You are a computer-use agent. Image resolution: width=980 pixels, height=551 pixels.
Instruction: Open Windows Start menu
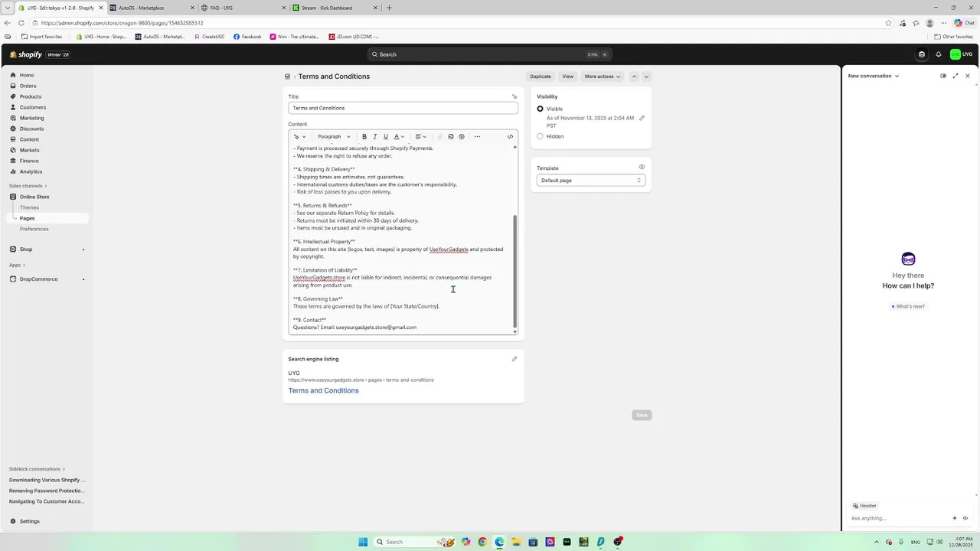point(363,542)
